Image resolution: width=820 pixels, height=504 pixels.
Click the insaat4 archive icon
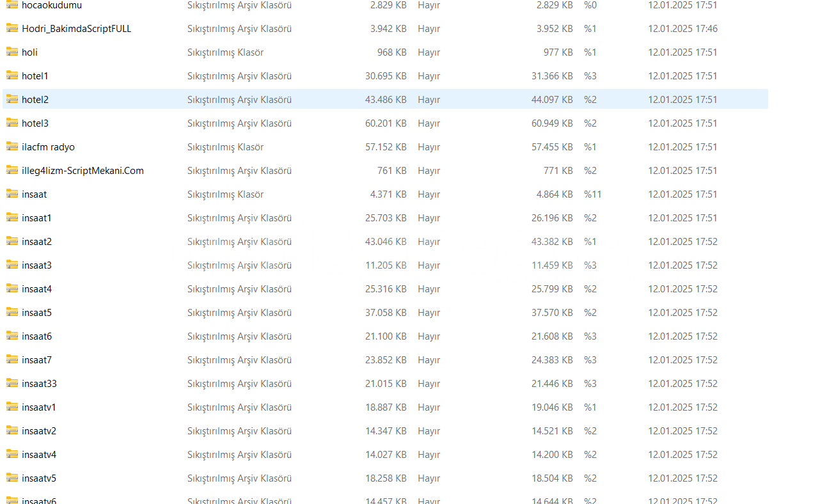[12, 288]
